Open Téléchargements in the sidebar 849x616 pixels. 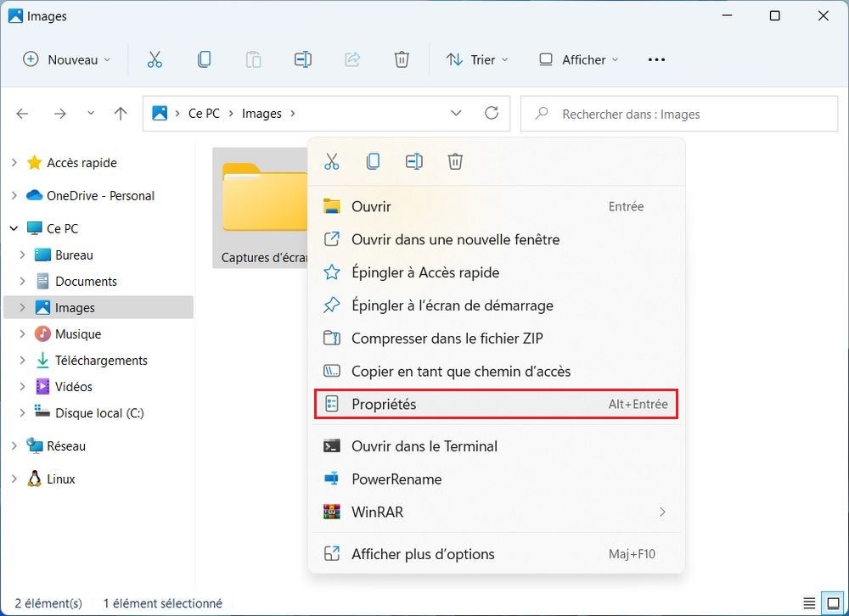point(101,361)
